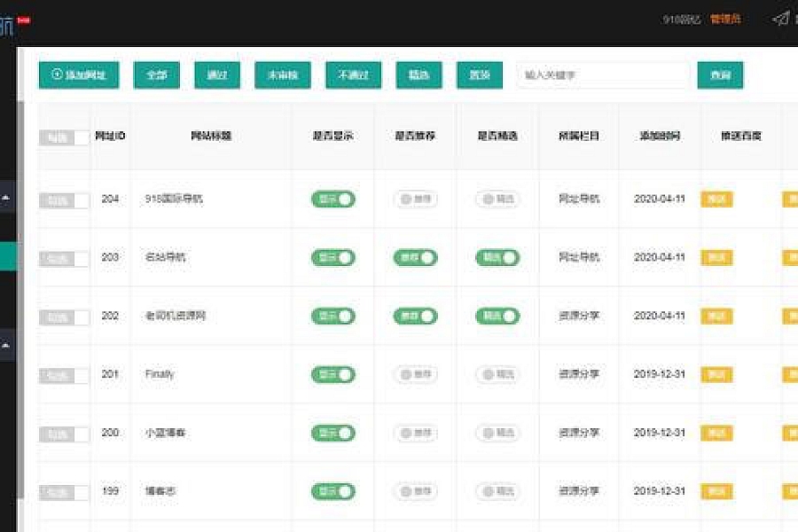
Task: Disable 精选 switch for row 203
Action: tap(497, 258)
